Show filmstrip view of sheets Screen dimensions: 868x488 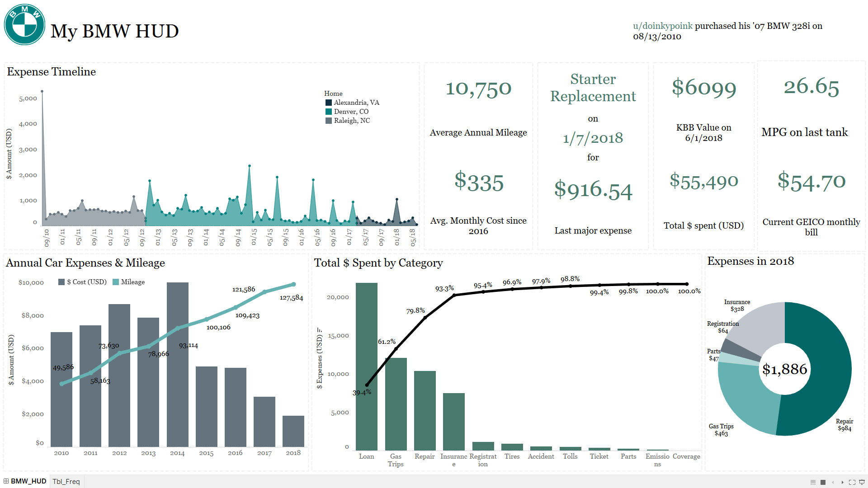(x=813, y=482)
